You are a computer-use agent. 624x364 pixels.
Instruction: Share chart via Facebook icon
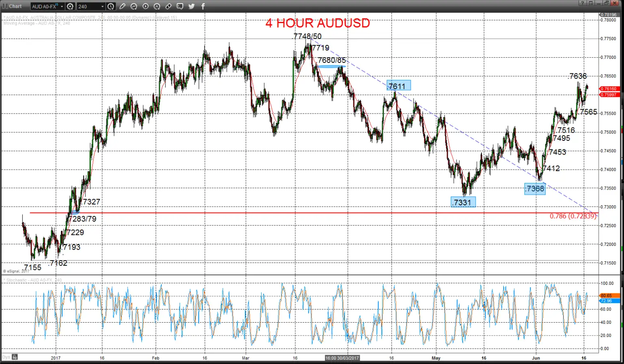click(203, 6)
